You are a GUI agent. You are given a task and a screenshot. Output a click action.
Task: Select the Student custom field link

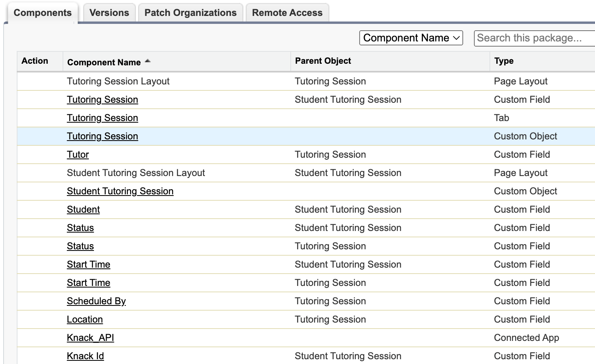[x=83, y=209]
